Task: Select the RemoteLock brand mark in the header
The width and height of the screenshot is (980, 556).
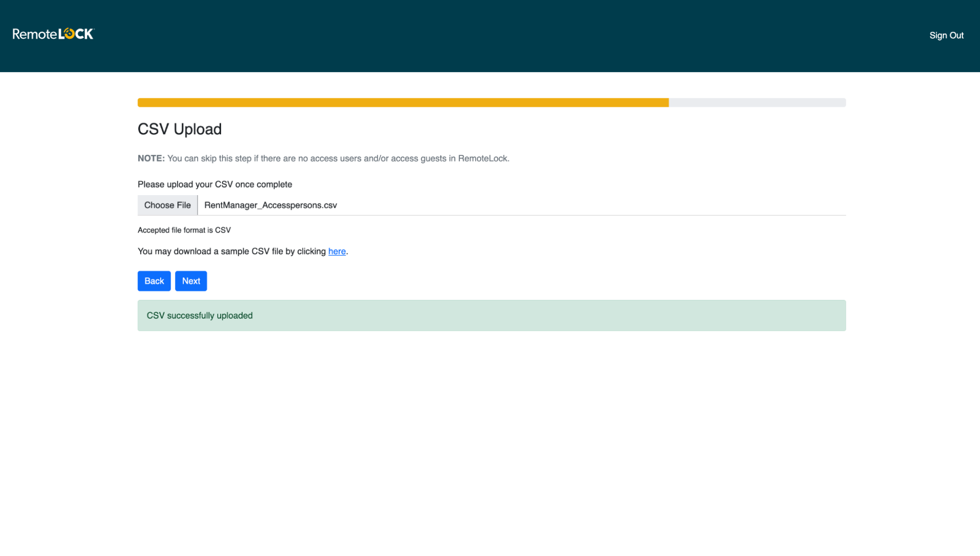Action: [52, 33]
